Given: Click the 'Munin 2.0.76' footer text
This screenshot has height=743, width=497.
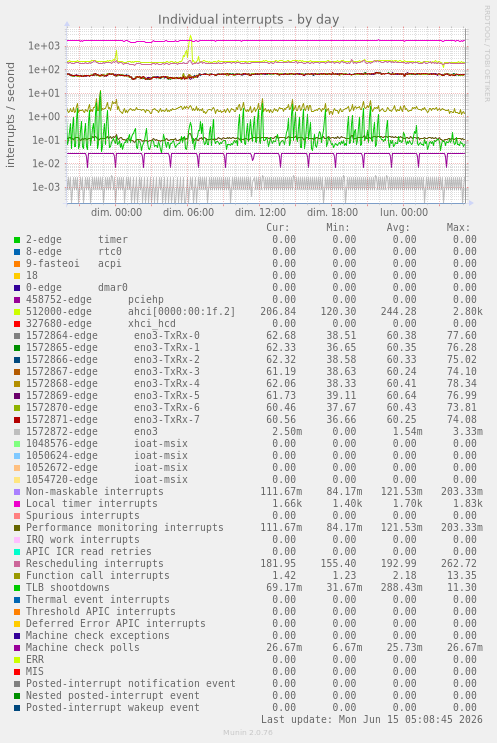Looking at the screenshot, I should pyautogui.click(x=248, y=733).
